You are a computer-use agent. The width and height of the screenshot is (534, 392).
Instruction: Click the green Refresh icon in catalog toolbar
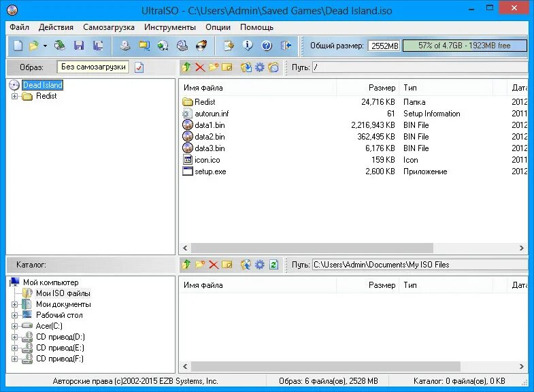click(x=274, y=264)
